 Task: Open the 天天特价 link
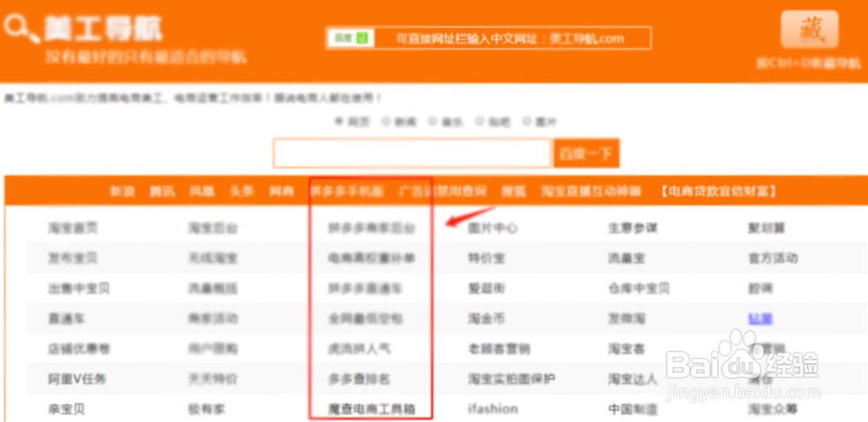pos(213,379)
